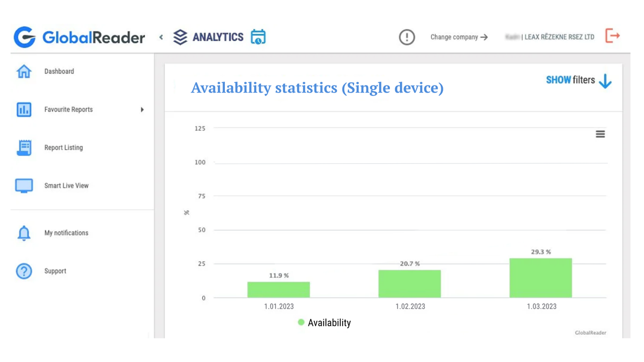Click the GlobalReader chart credit link
Viewport: 644px width, 362px height.
[x=590, y=333]
